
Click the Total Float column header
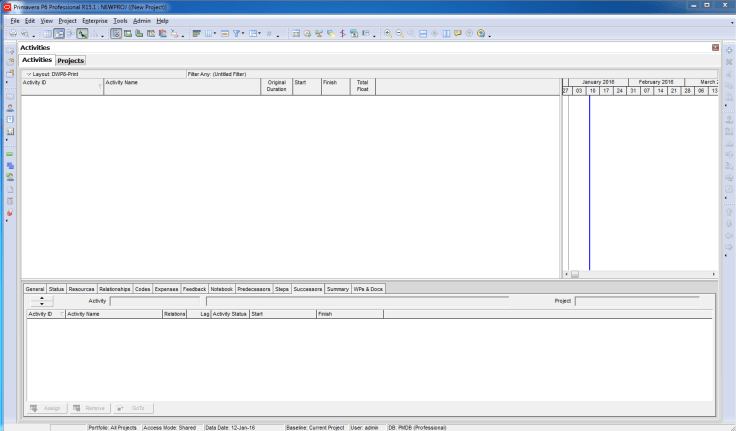click(362, 87)
